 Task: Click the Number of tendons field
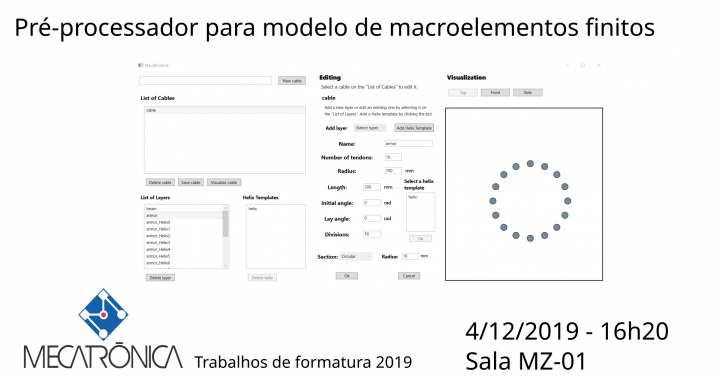point(393,157)
